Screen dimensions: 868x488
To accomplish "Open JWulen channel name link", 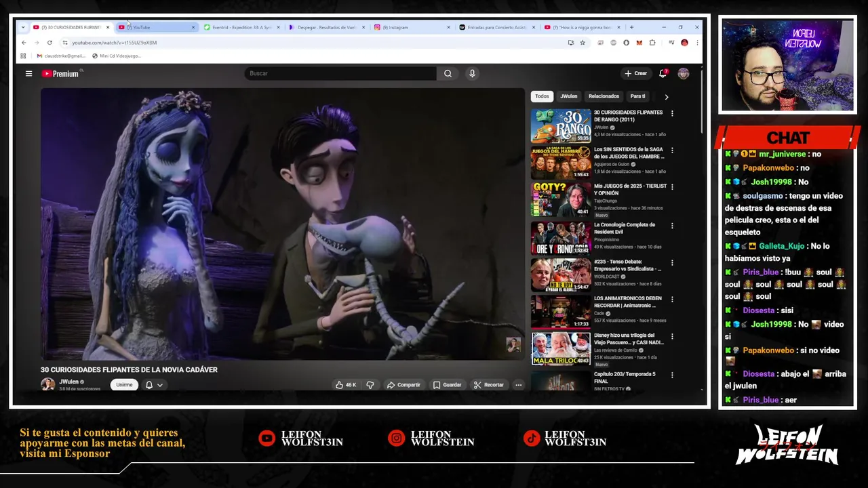I will pos(68,382).
